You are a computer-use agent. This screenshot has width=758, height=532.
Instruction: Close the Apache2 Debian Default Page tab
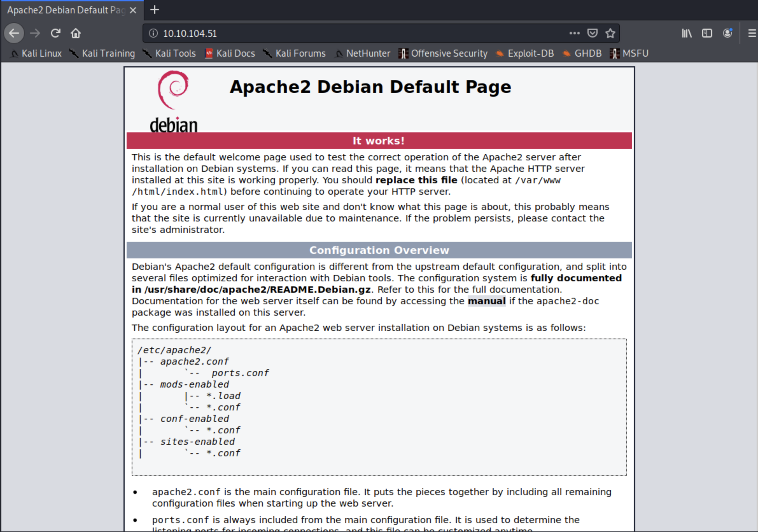[x=133, y=10]
